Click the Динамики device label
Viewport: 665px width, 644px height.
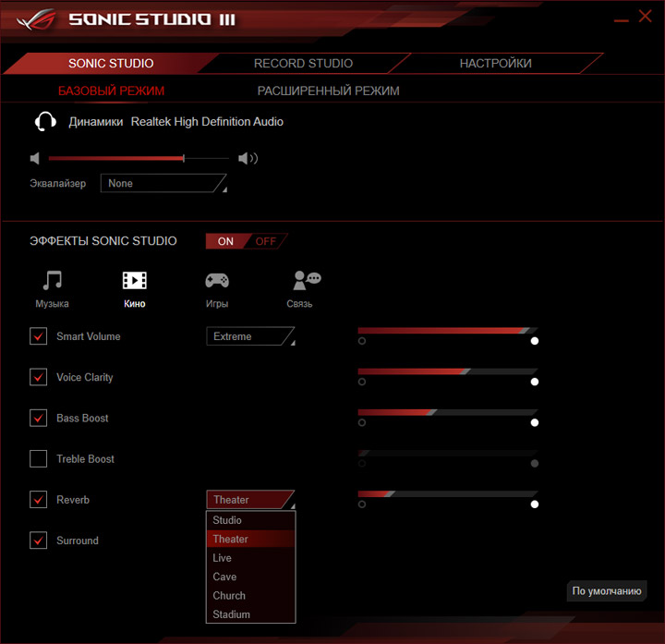pos(96,122)
